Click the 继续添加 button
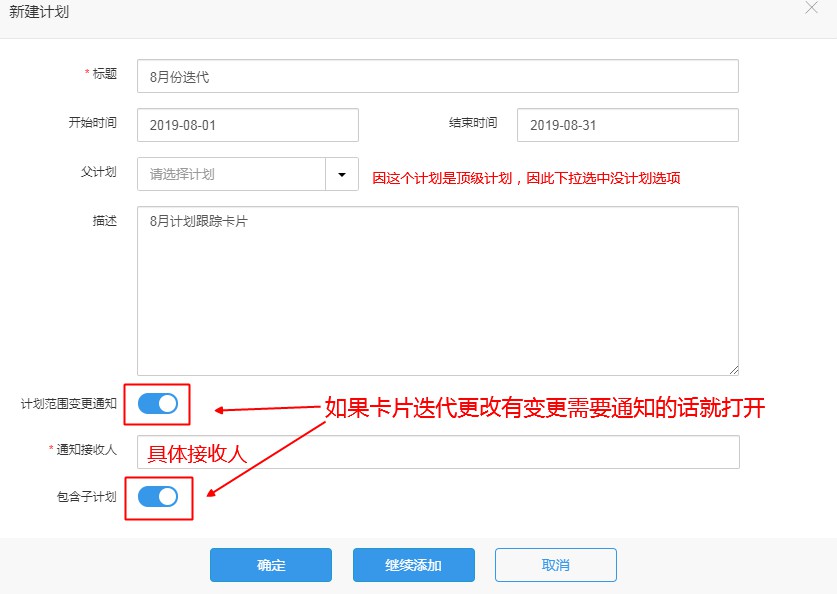837x594 pixels. click(x=414, y=565)
